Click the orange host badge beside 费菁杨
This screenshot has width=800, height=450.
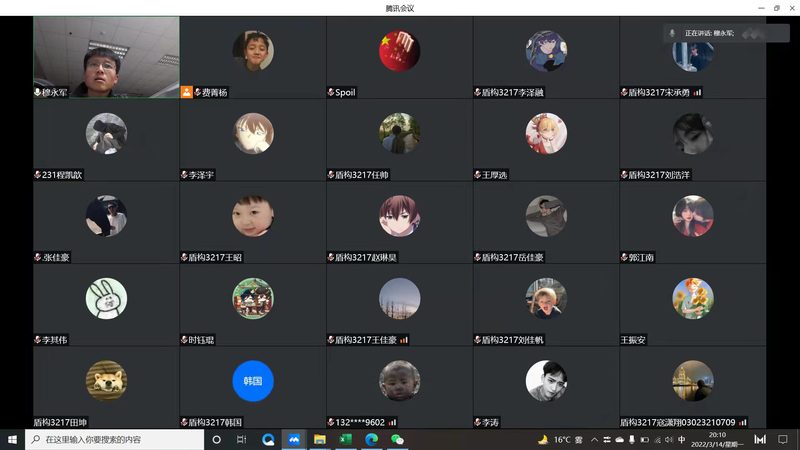186,92
